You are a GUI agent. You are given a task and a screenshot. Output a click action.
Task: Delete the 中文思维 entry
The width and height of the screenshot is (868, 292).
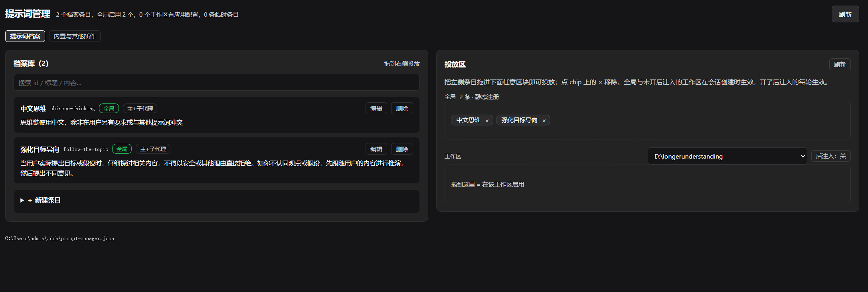(x=402, y=109)
